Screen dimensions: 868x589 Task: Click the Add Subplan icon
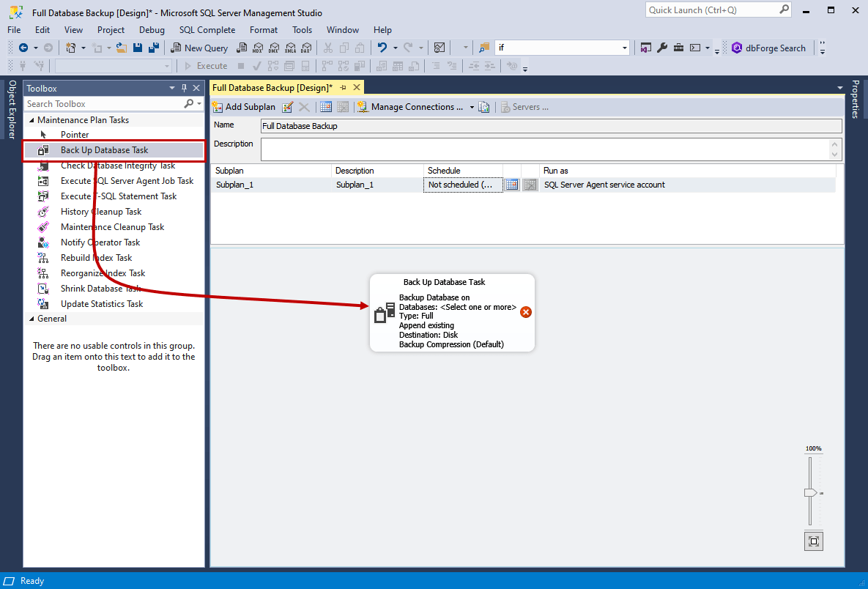[218, 106]
